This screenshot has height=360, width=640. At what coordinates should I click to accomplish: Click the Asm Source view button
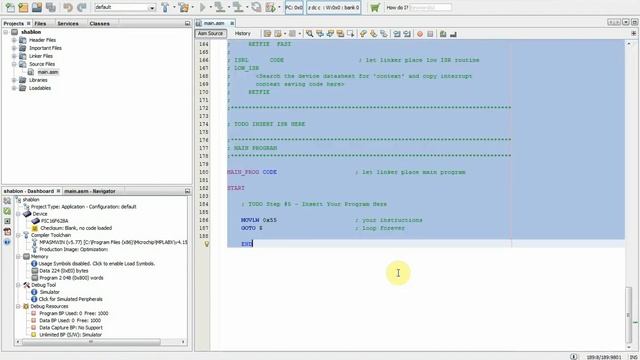pyautogui.click(x=210, y=33)
